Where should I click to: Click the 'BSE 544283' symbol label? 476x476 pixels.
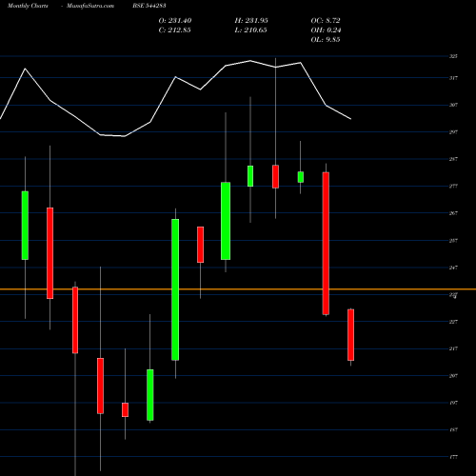click(149, 6)
